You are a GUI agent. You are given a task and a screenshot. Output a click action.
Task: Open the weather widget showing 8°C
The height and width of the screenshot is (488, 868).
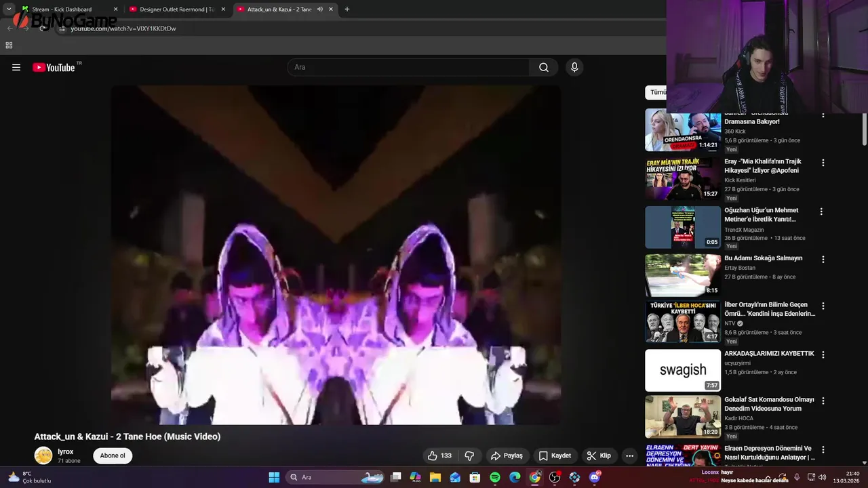tap(28, 477)
